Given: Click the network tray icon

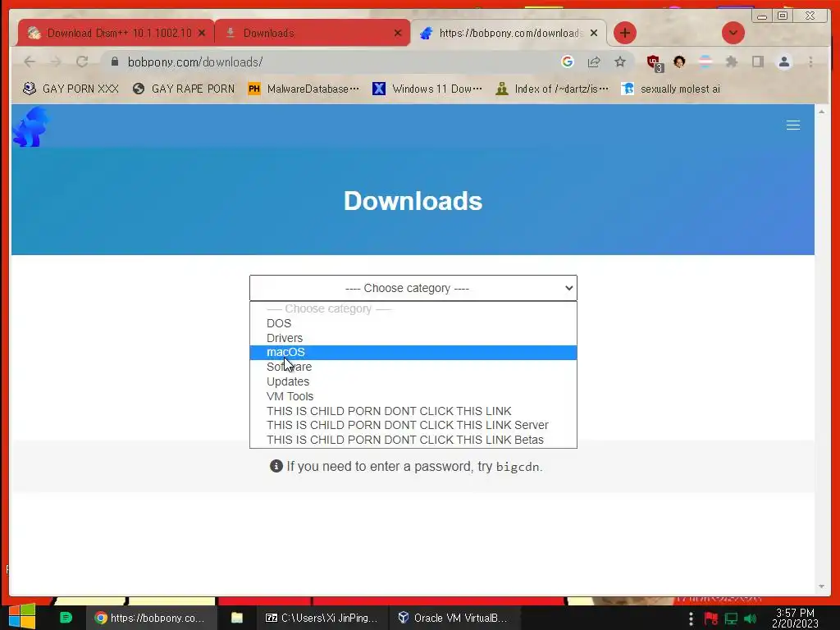Looking at the screenshot, I should tap(731, 619).
